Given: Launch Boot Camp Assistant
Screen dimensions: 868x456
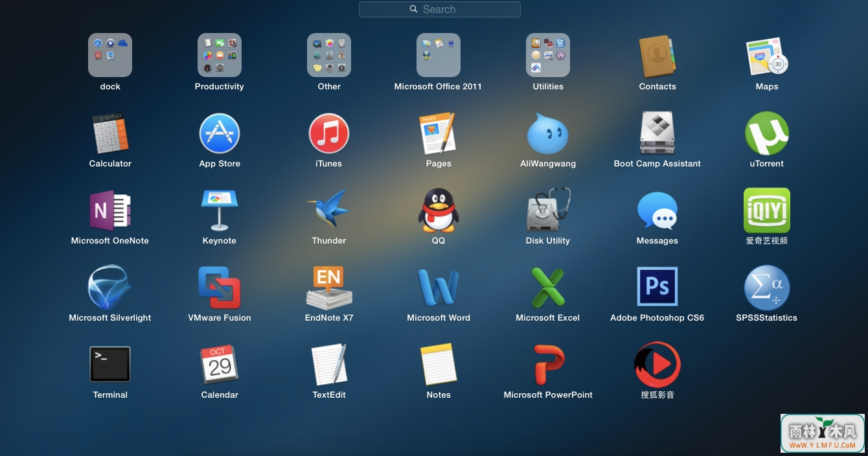Looking at the screenshot, I should (x=657, y=133).
